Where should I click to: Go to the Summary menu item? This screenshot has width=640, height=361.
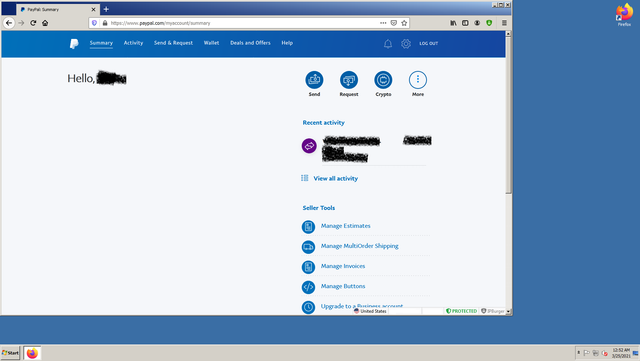point(101,43)
